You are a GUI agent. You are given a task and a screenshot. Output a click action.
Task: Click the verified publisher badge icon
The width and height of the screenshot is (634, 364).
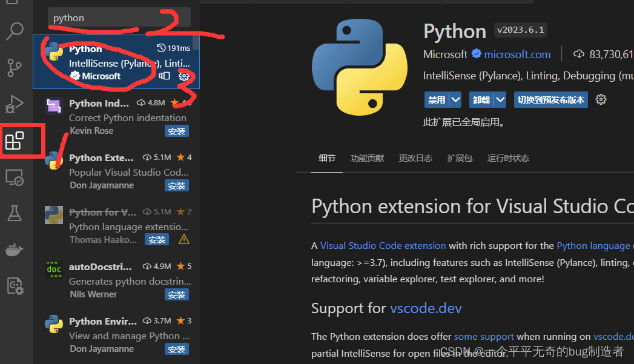click(x=477, y=53)
